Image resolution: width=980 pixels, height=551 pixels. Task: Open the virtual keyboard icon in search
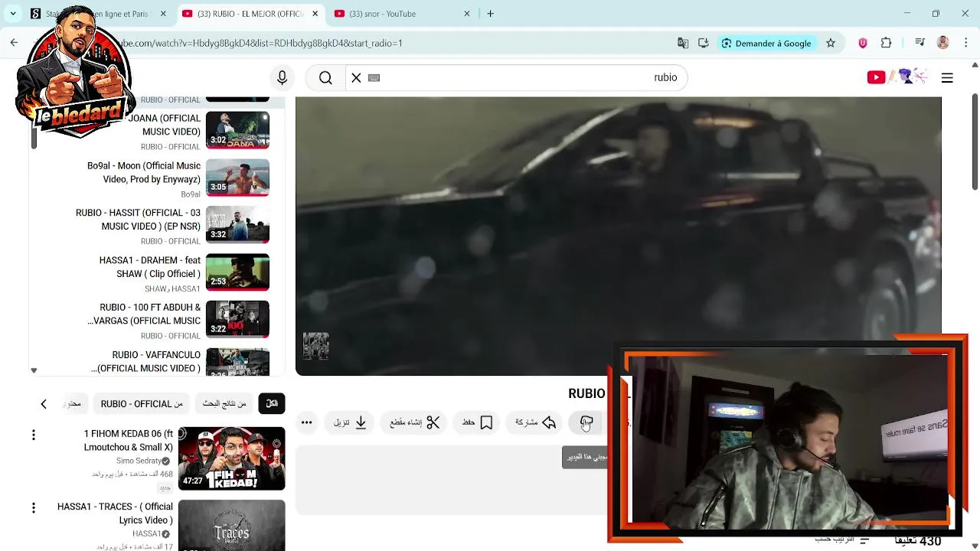click(x=374, y=77)
